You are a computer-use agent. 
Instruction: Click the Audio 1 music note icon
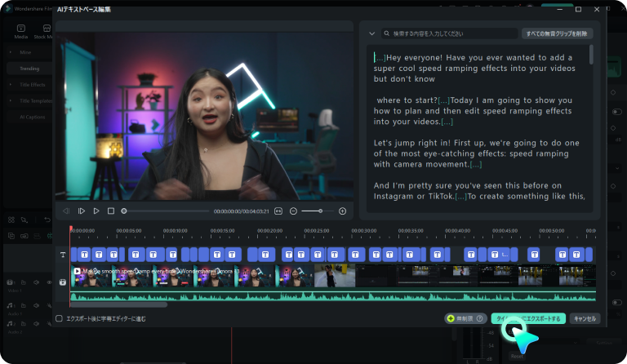tap(11, 306)
